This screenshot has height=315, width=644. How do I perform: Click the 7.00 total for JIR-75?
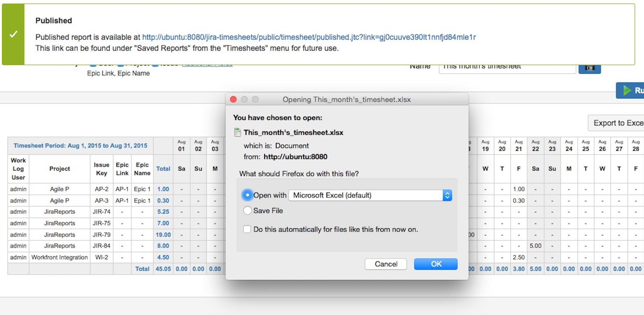click(163, 223)
